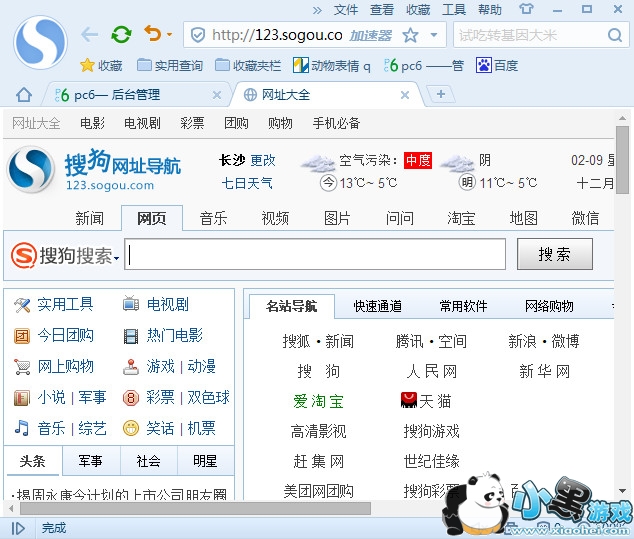
Task: Click the back arrow navigation icon
Action: tap(90, 35)
